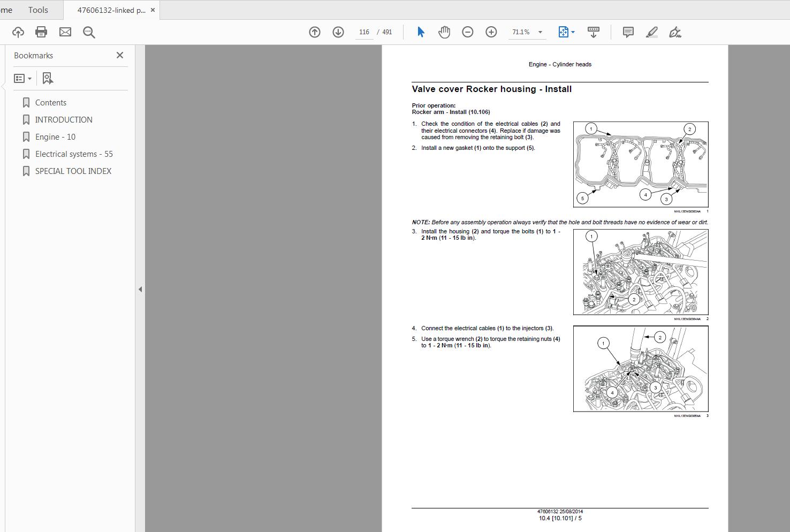Click the 'Rocker arm - Install (10.106)' text
Image resolution: width=790 pixels, height=532 pixels.
(451, 112)
